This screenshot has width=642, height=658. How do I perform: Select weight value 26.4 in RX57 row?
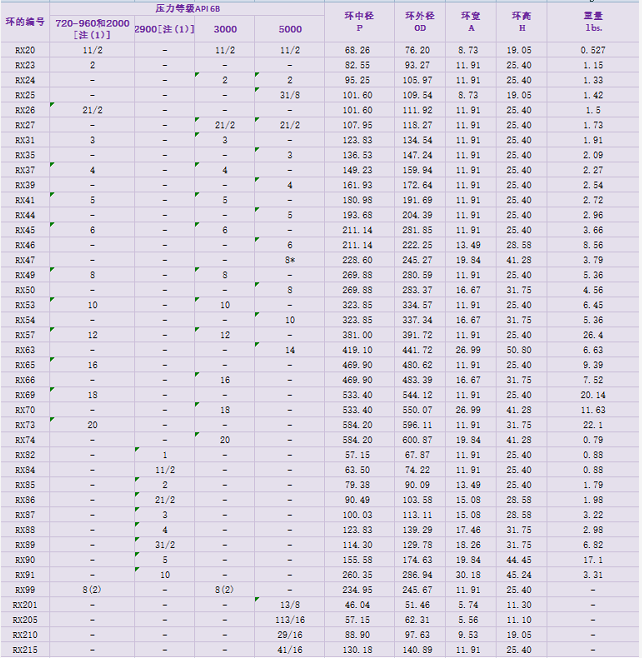[593, 335]
